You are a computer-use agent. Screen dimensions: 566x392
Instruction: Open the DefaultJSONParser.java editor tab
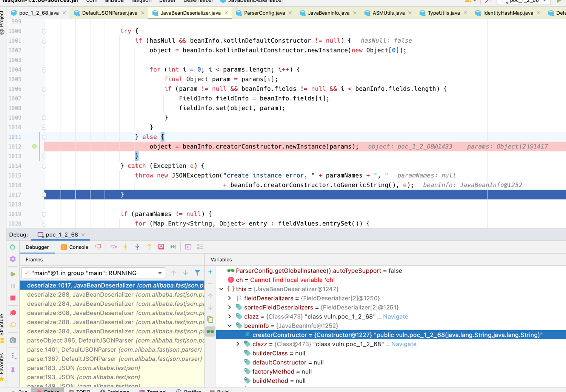pyautogui.click(x=109, y=13)
